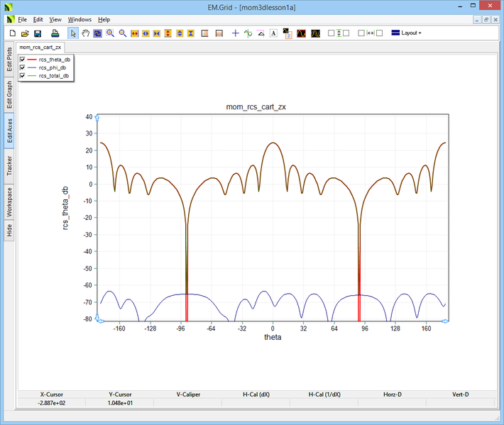Toggle rcs_phi_db plot visibility checkbox
The image size is (504, 425).
coord(23,67)
